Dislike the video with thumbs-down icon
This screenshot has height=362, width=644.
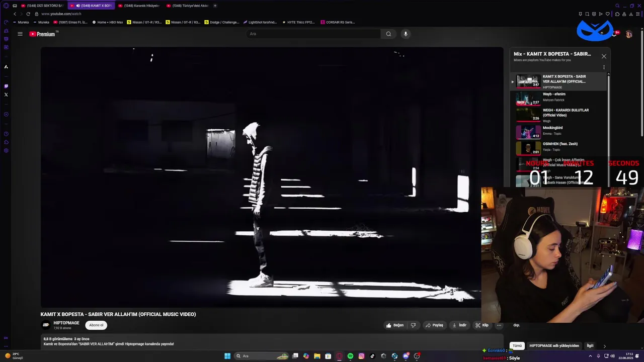pyautogui.click(x=413, y=325)
